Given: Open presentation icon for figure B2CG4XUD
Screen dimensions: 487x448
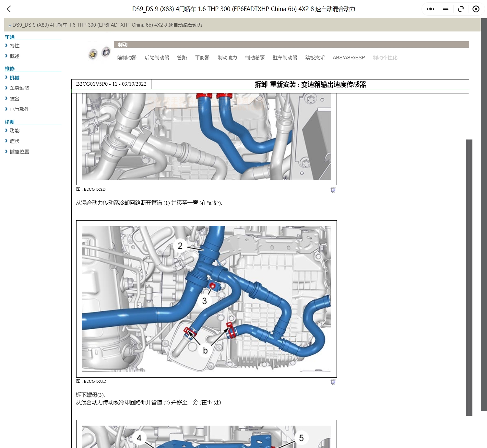Looking at the screenshot, I should coord(333,382).
